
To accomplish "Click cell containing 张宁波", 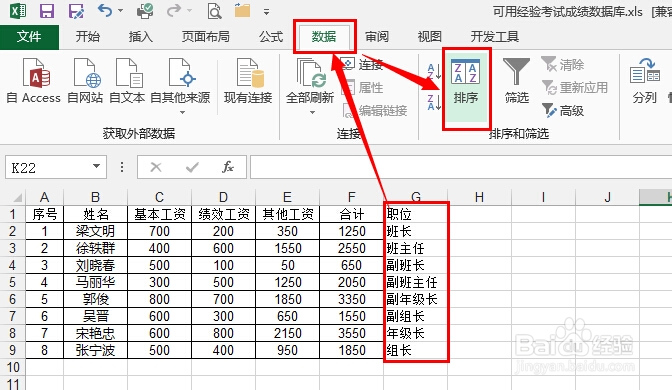I will (96, 351).
